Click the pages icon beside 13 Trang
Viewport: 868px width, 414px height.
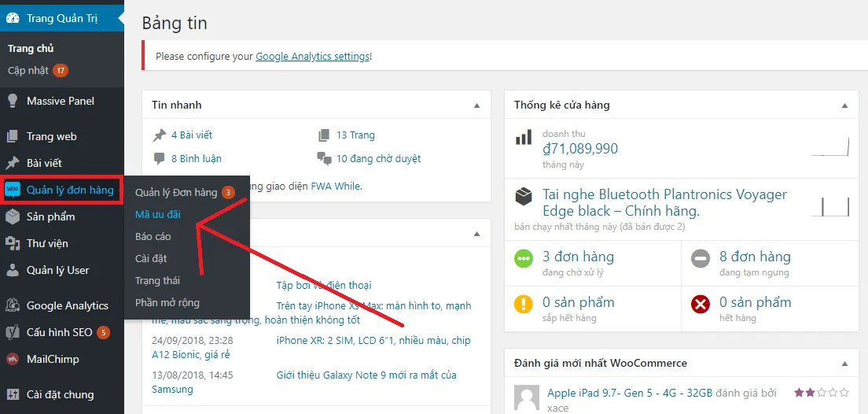pos(324,135)
